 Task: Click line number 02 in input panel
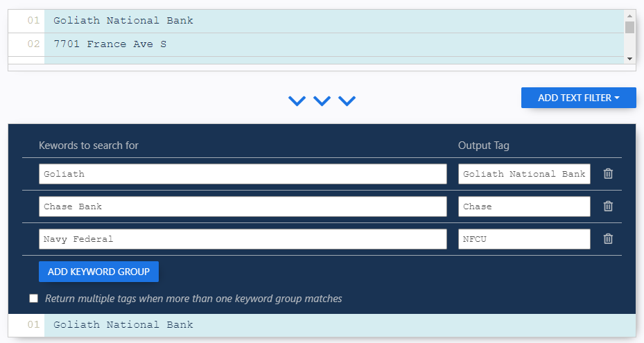[x=33, y=44]
